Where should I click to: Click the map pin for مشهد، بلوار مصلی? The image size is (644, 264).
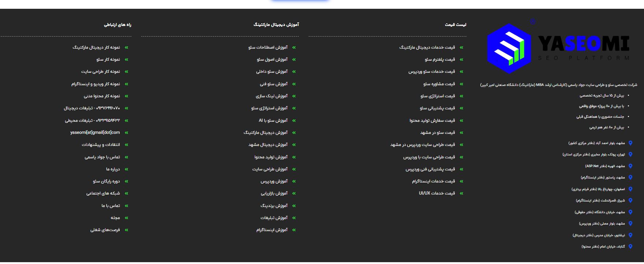[630, 223]
